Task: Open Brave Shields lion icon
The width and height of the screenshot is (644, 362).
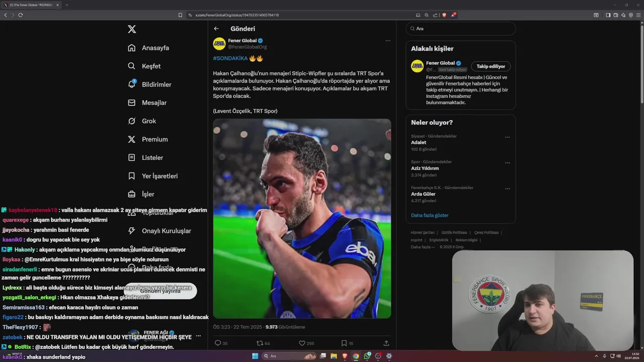Action: point(444,15)
